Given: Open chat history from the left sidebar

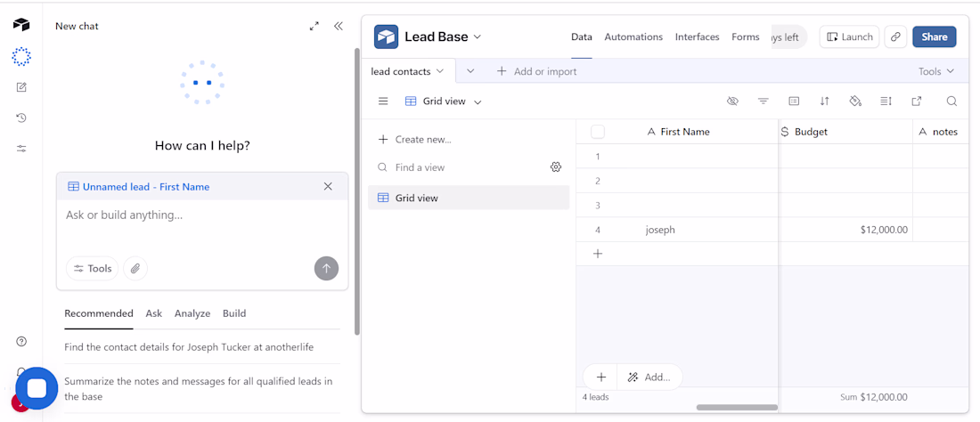Looking at the screenshot, I should pyautogui.click(x=21, y=118).
